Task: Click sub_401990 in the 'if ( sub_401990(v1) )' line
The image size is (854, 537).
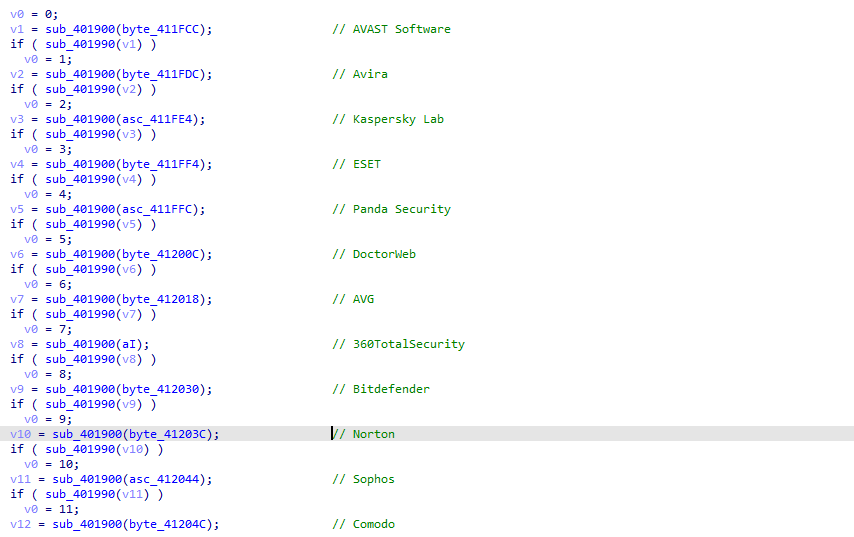Action: click(80, 44)
